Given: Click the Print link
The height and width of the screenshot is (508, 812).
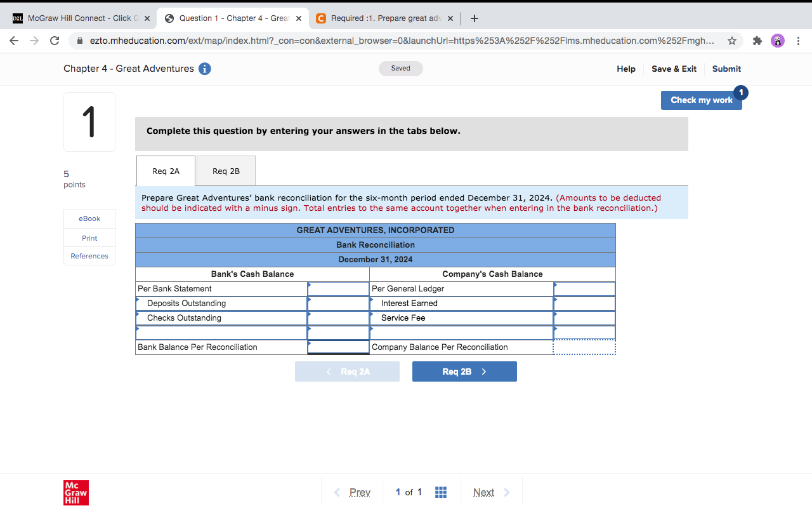Looking at the screenshot, I should (x=89, y=238).
